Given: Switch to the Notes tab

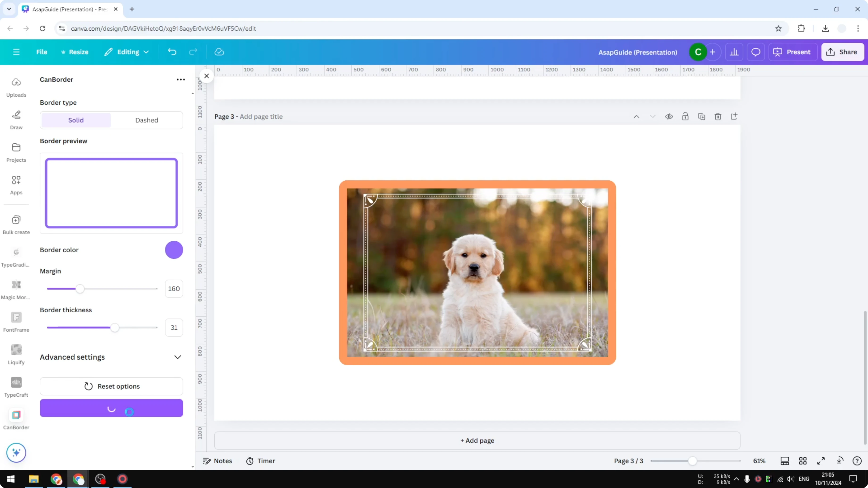Looking at the screenshot, I should (x=217, y=461).
